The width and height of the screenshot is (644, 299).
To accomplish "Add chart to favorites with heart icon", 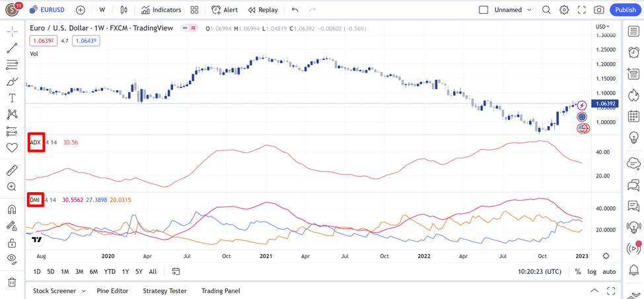I will 12,148.
